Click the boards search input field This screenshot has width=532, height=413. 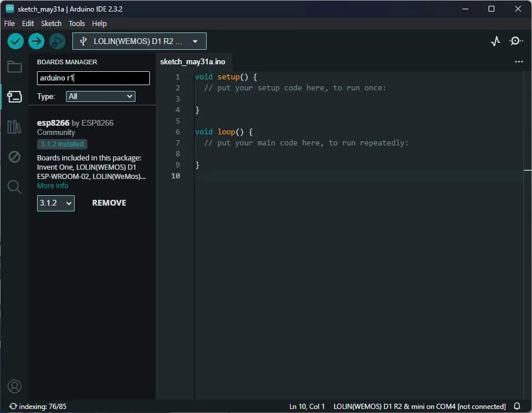point(93,78)
